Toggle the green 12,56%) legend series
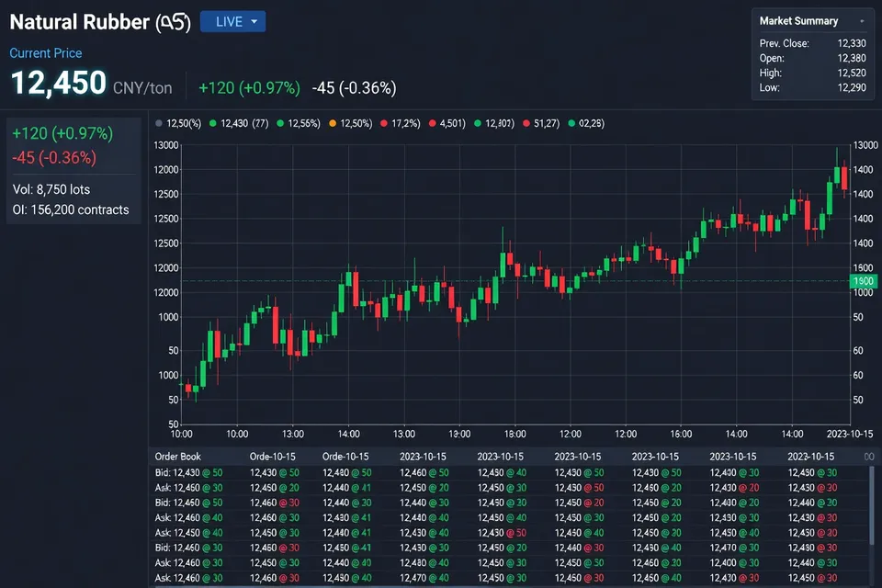882x588 pixels. tap(299, 123)
